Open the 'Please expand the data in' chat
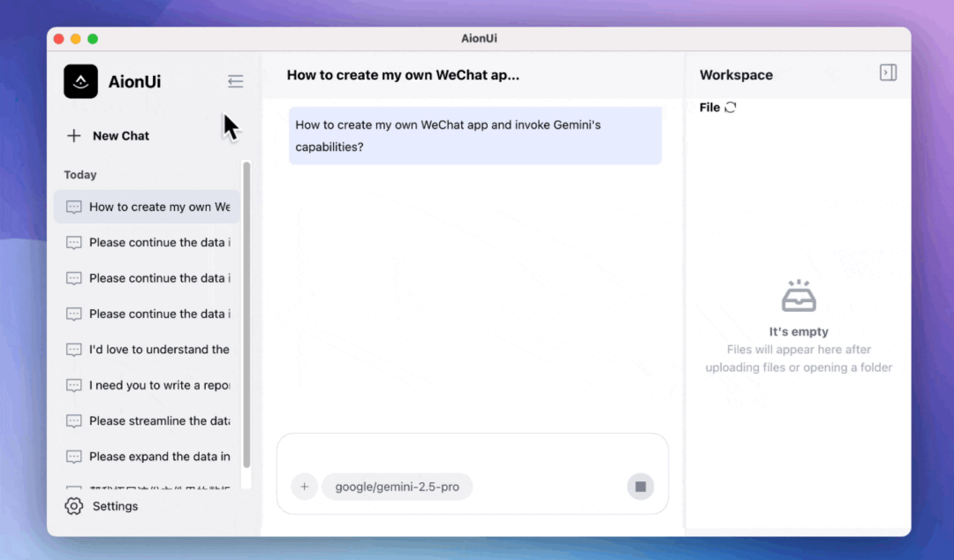The image size is (954, 560). 159,457
